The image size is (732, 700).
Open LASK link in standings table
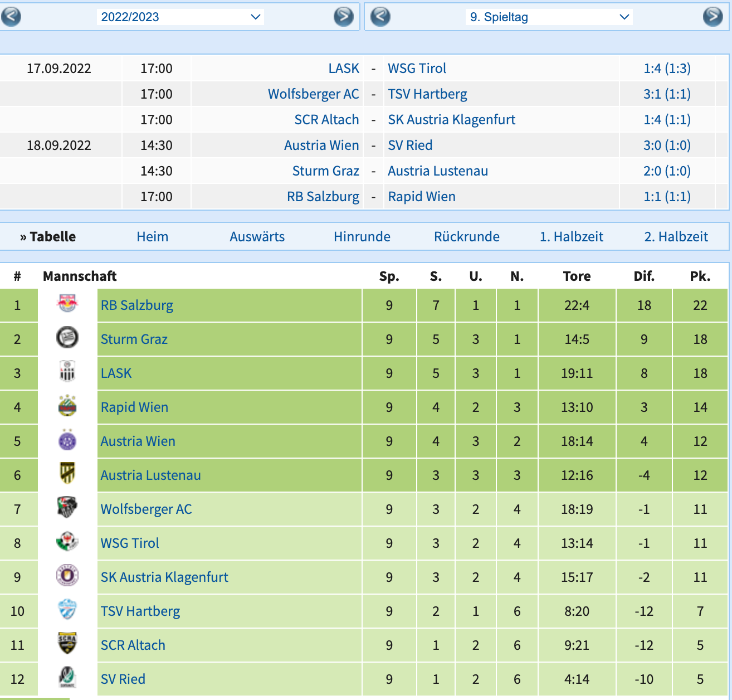[x=116, y=373]
